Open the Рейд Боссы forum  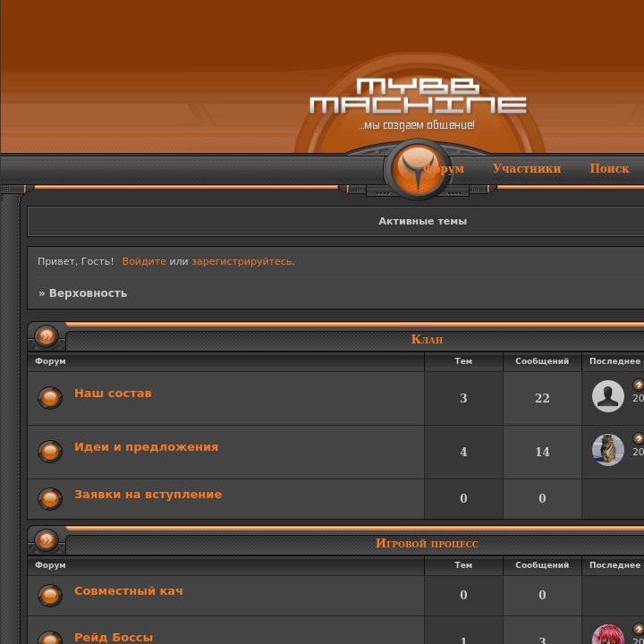point(114,637)
